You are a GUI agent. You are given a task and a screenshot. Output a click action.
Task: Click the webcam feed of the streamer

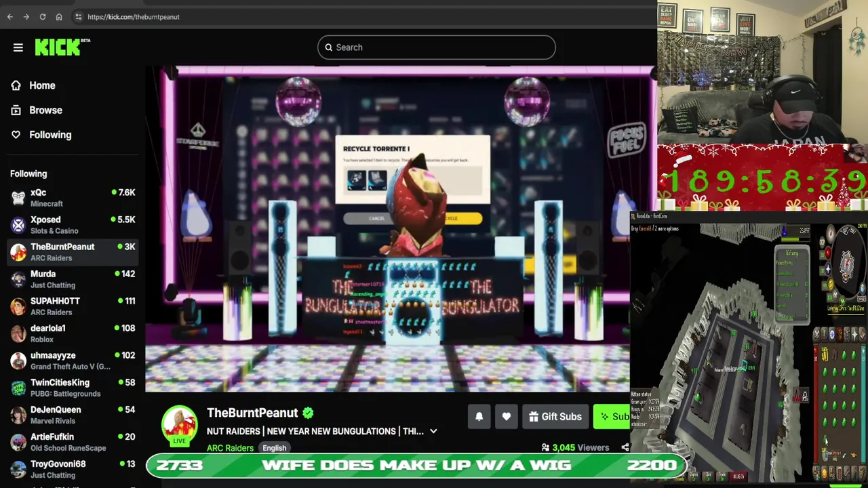point(762,72)
